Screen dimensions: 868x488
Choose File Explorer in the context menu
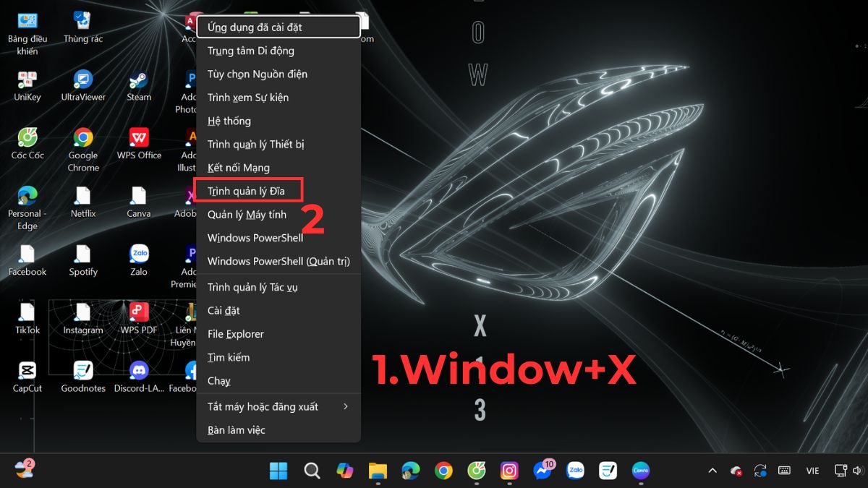point(279,334)
